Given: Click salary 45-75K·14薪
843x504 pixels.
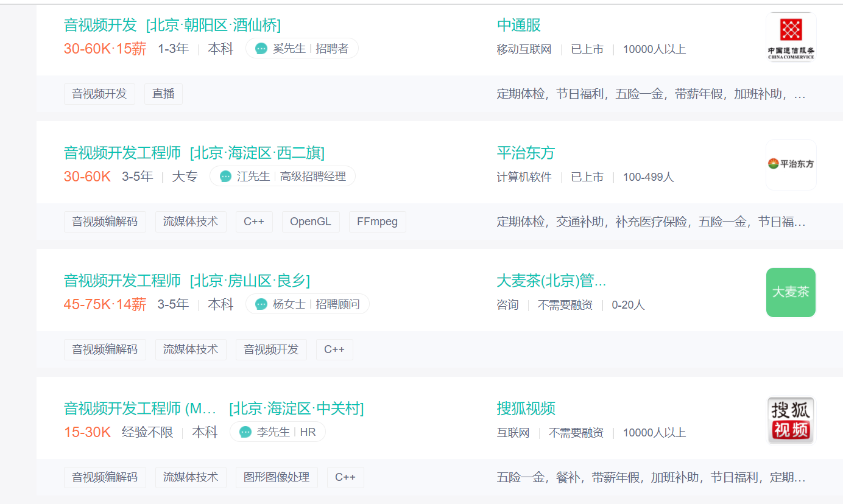Looking at the screenshot, I should 105,304.
